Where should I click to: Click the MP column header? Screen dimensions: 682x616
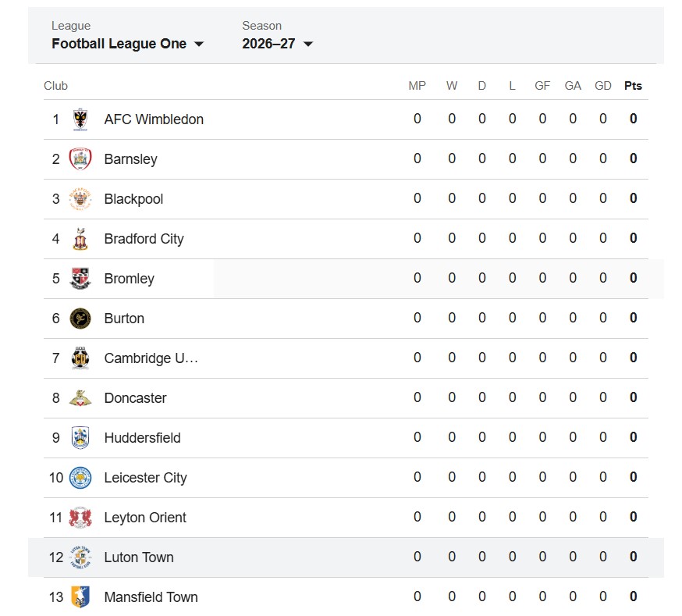417,86
